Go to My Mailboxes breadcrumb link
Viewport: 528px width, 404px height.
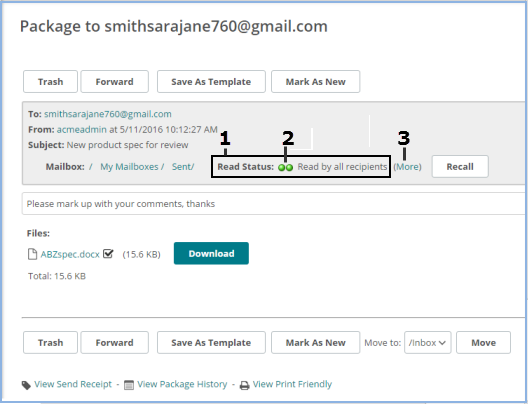click(x=129, y=167)
